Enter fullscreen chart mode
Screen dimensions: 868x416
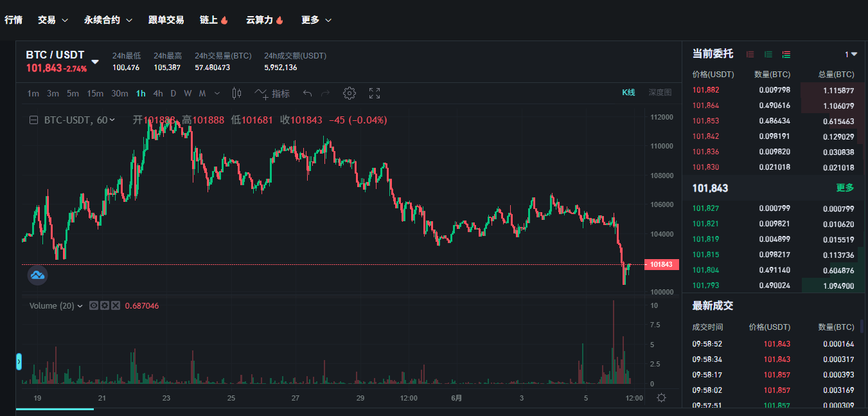point(375,93)
